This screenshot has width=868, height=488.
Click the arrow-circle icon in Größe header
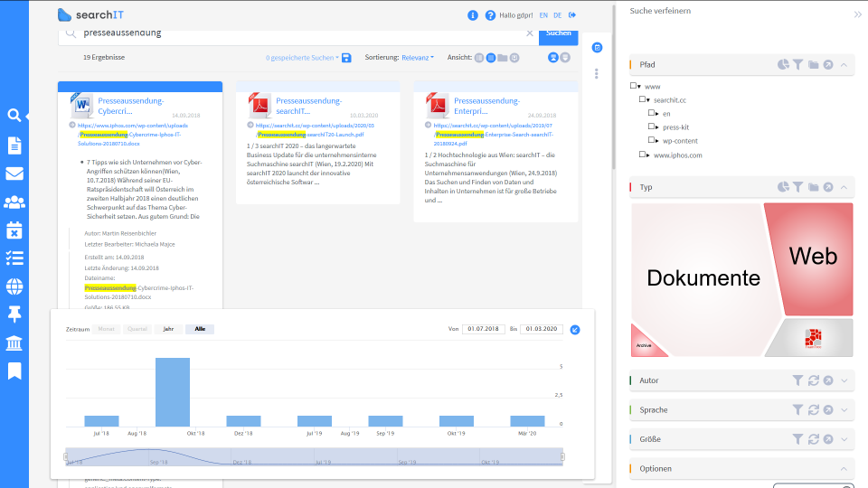point(828,439)
